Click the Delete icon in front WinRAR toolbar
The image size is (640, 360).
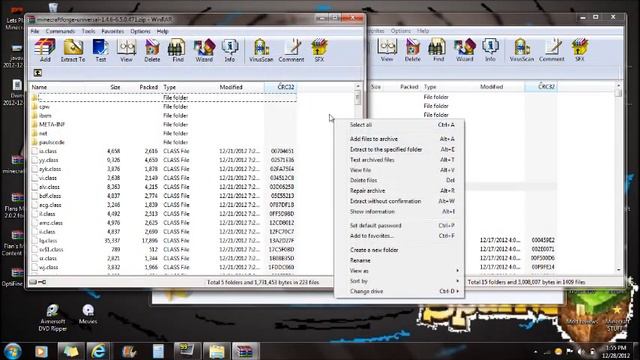click(152, 50)
